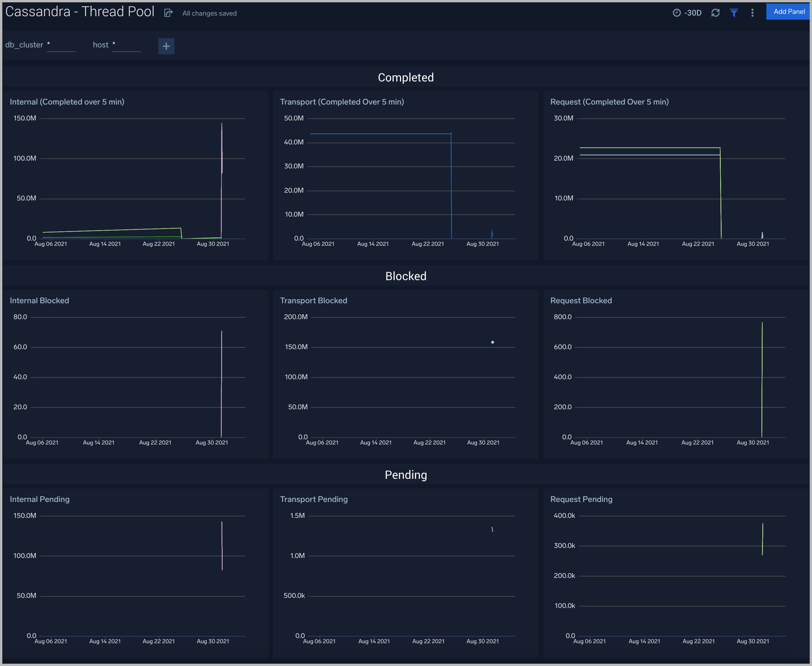Click the 'All changes saved' label
Viewport: 812px width, 666px height.
point(209,13)
